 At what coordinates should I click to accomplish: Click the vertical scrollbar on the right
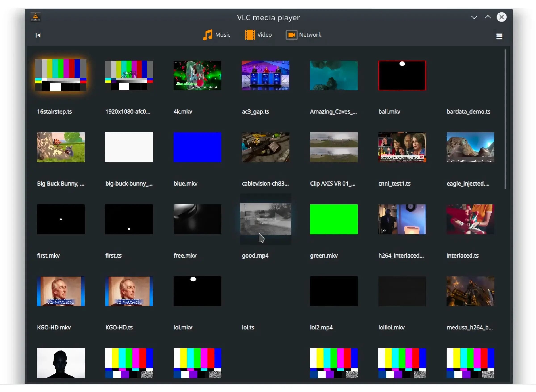click(x=505, y=119)
